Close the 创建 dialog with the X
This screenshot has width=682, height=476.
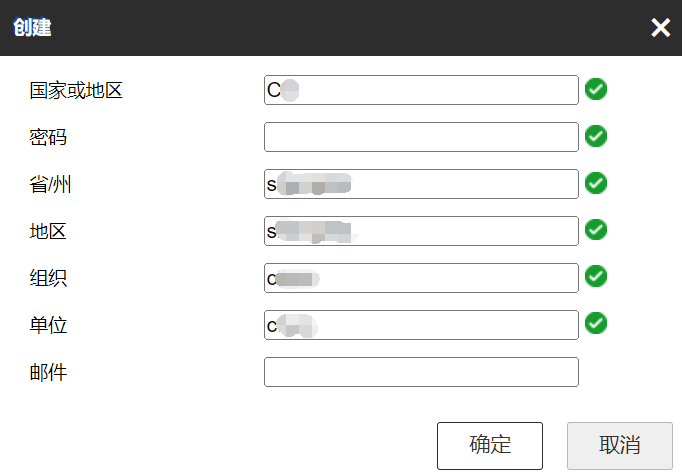660,28
